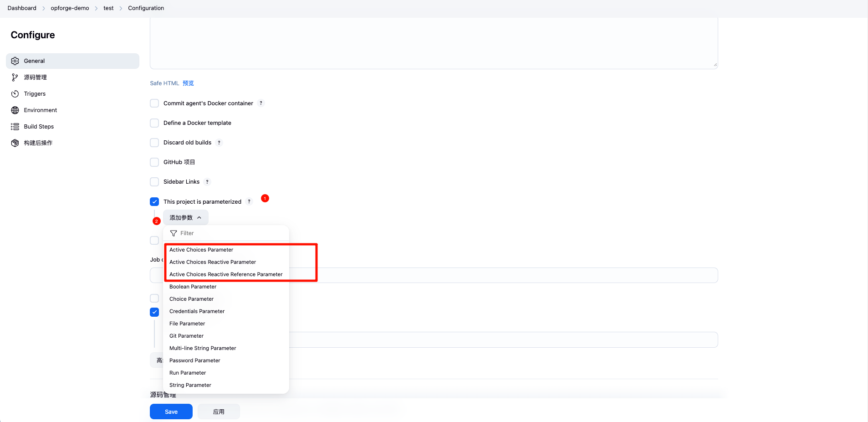The image size is (868, 422).
Task: Click the Triggers clock icon
Action: coord(15,94)
